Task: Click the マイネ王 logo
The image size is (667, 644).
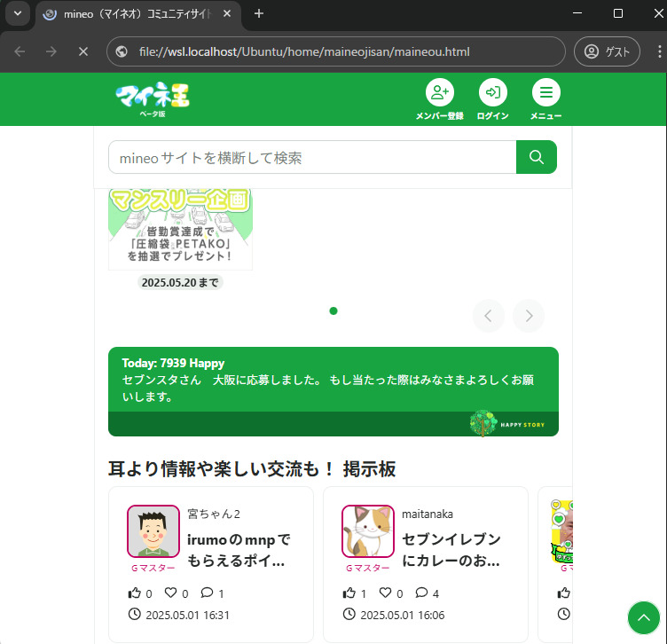Action: [x=153, y=99]
